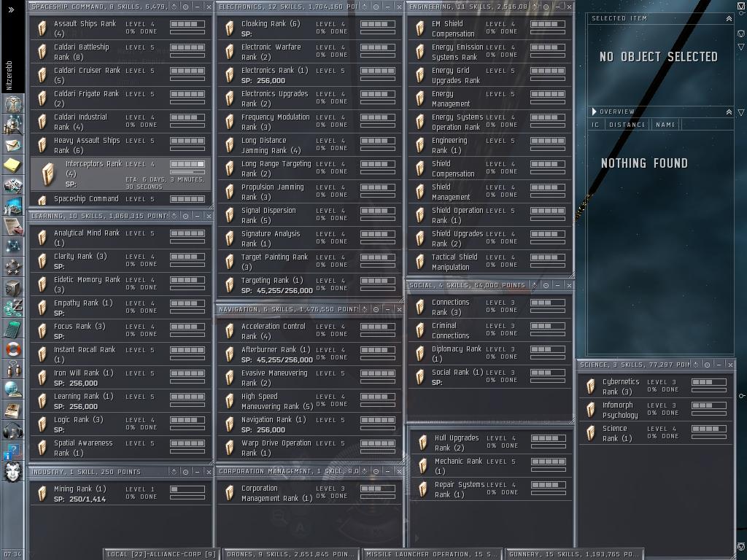
Task: Restore the Drones skills window tab
Action: click(290, 554)
